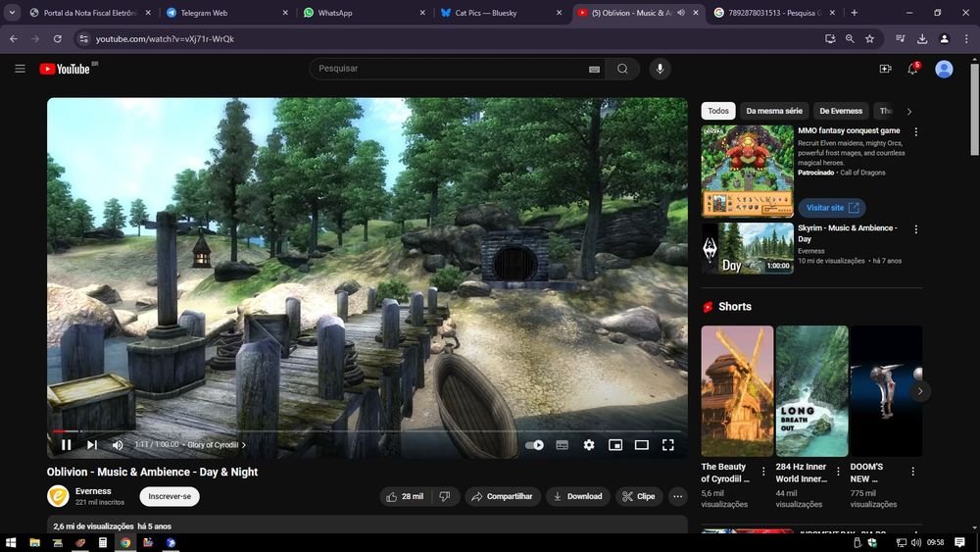Open options for The Beauty of Cyrodiil short
Image resolution: width=980 pixels, height=552 pixels.
[x=763, y=472]
